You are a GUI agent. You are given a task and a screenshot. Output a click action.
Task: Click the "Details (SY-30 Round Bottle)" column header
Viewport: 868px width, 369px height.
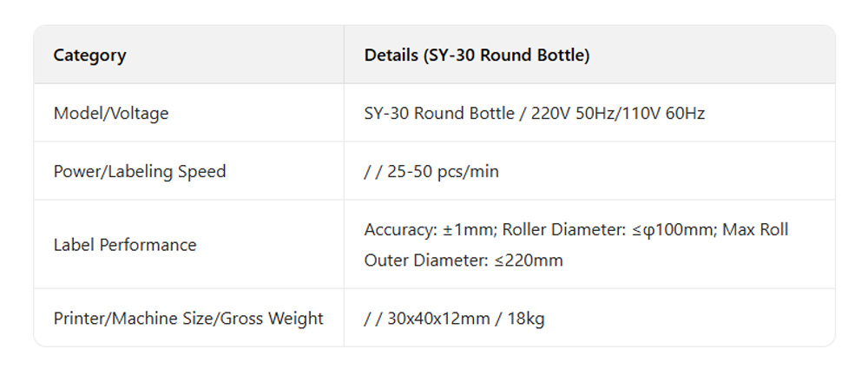(x=477, y=56)
